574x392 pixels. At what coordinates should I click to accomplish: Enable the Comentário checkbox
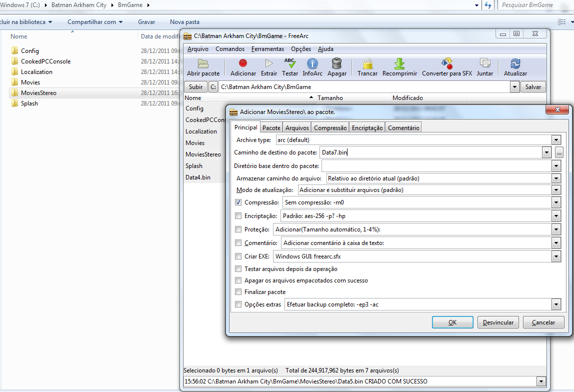pos(238,242)
